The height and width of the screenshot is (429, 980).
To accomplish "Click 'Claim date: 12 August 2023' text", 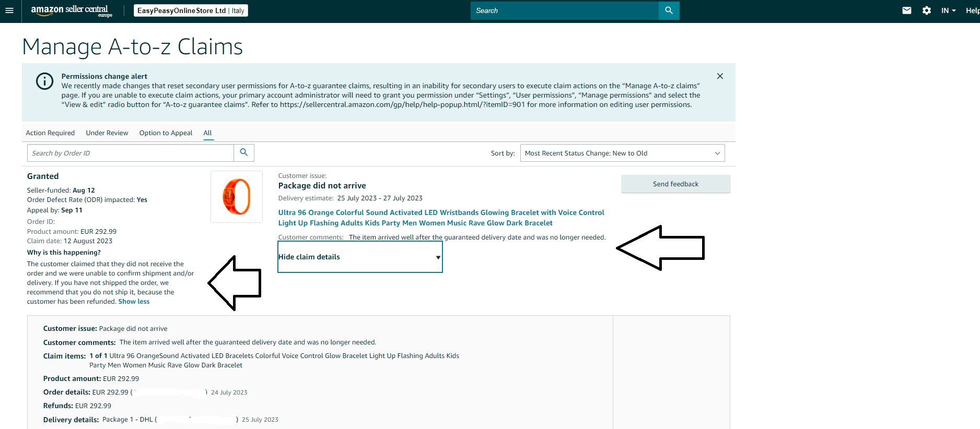I will (x=69, y=241).
